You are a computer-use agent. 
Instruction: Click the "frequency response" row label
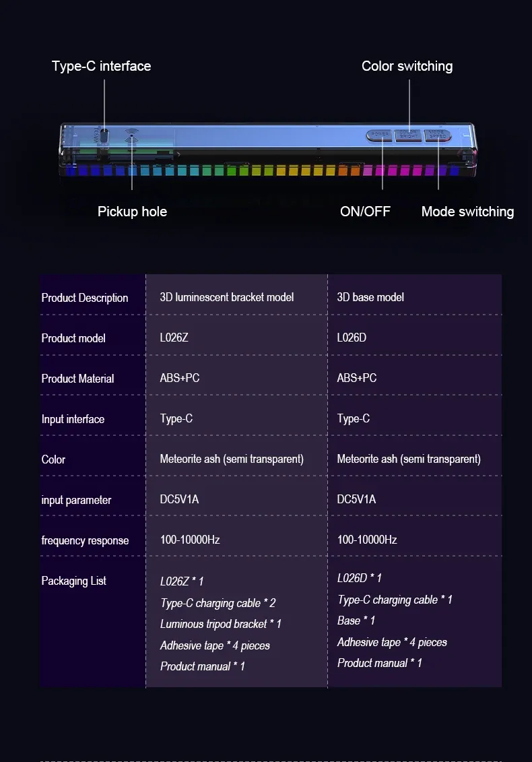click(85, 540)
